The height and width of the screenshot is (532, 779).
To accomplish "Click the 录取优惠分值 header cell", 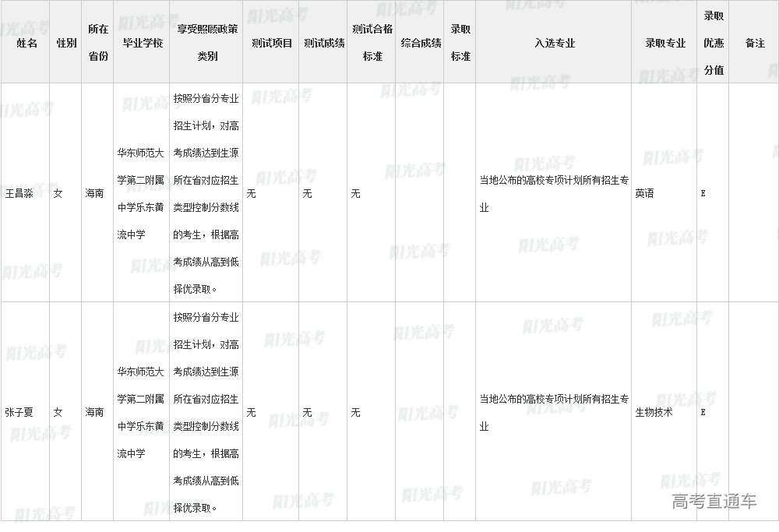I will 714,43.
